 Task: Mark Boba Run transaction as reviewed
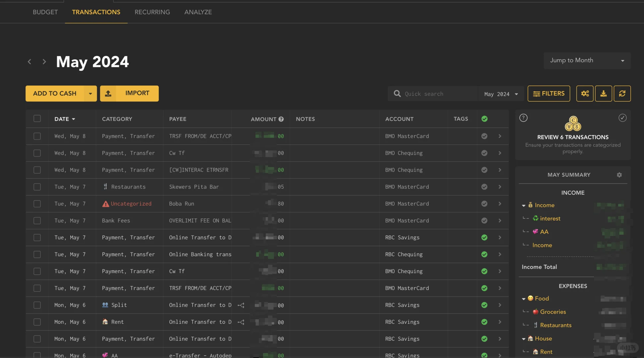(x=484, y=204)
